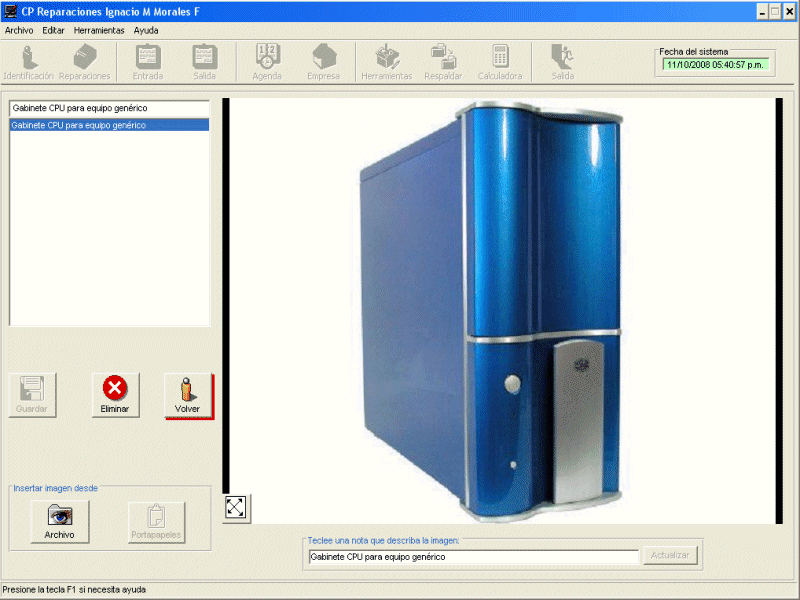
Task: Select highlighted Gabinete CPU list row
Action: coord(109,125)
